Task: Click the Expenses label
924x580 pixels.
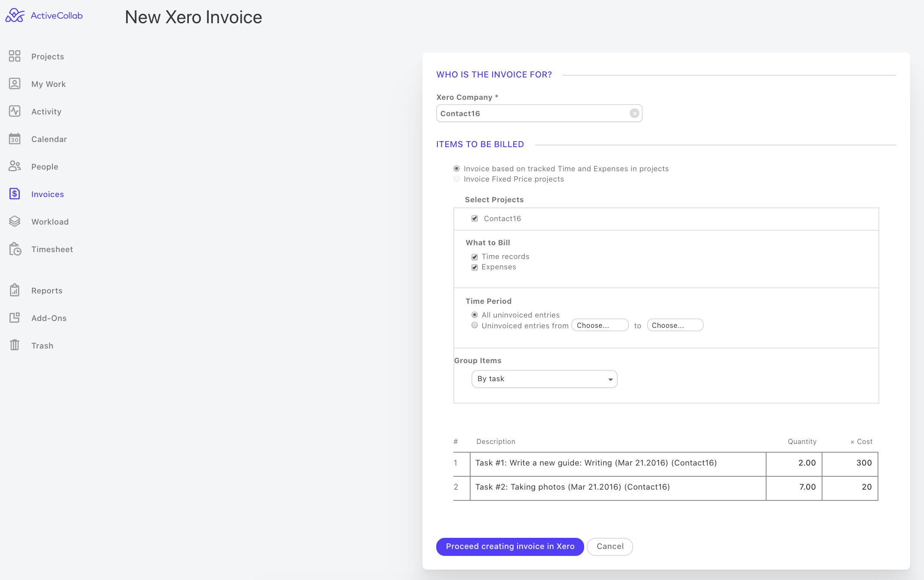Action: coord(499,267)
